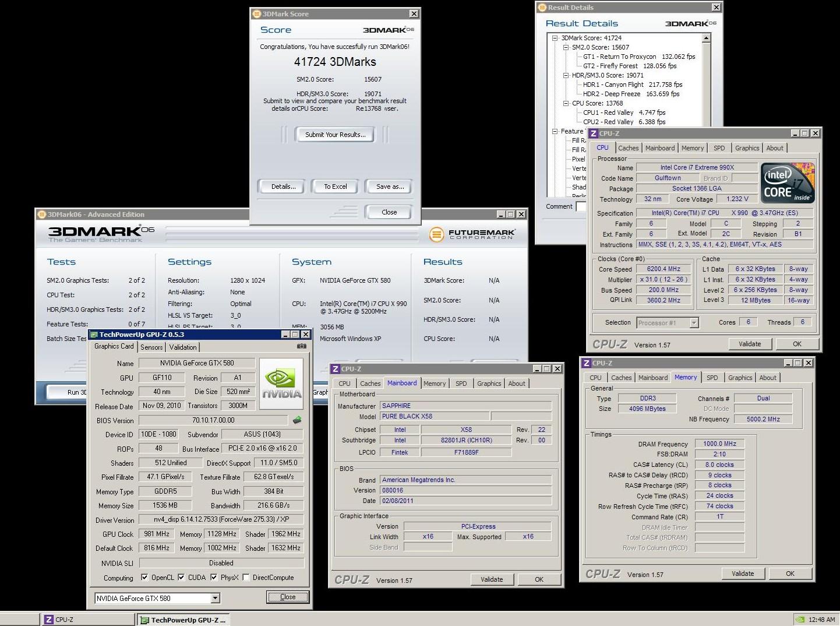Click the TechPowerUp GPU-Z taskbar icon
The width and height of the screenshot is (840, 626).
click(144, 620)
